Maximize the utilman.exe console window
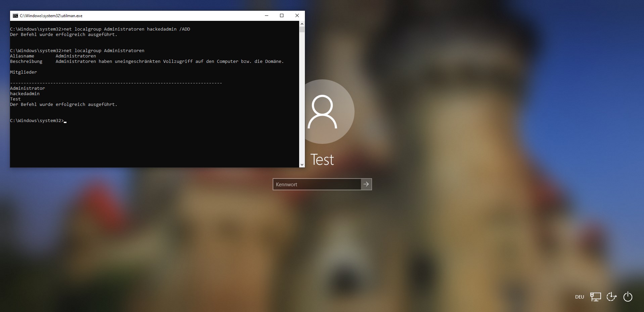 282,16
